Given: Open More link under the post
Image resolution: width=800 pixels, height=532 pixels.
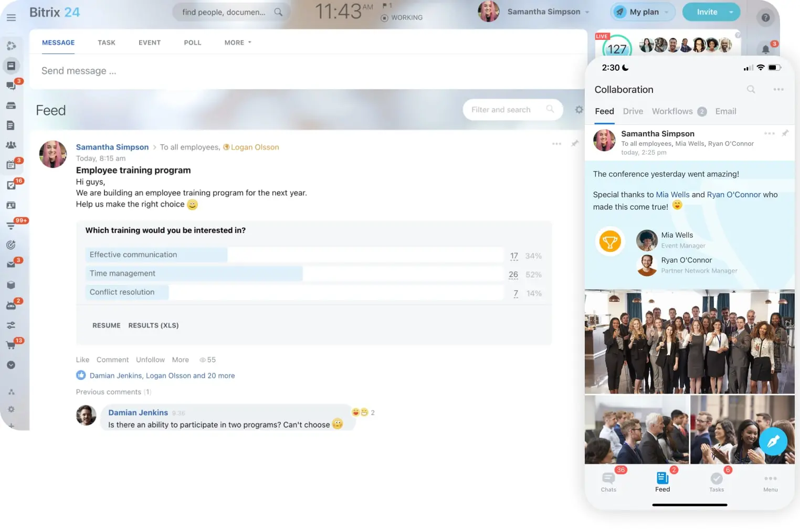Looking at the screenshot, I should 180,360.
